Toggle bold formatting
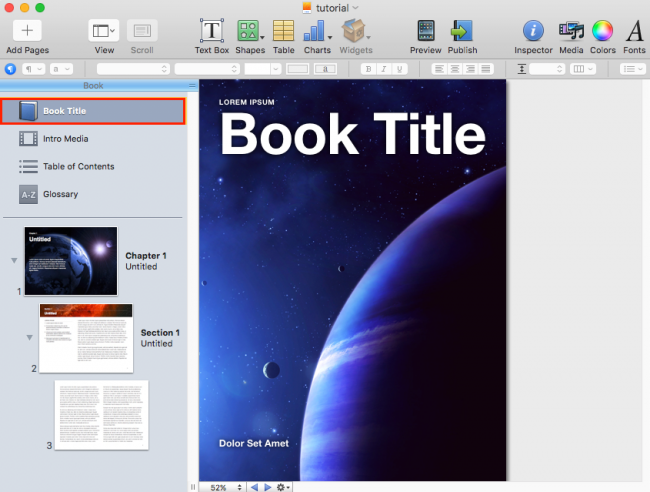The height and width of the screenshot is (492, 650). click(369, 69)
